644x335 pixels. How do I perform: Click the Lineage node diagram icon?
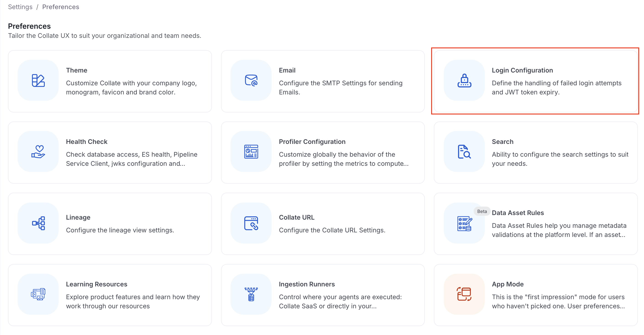coord(38,223)
